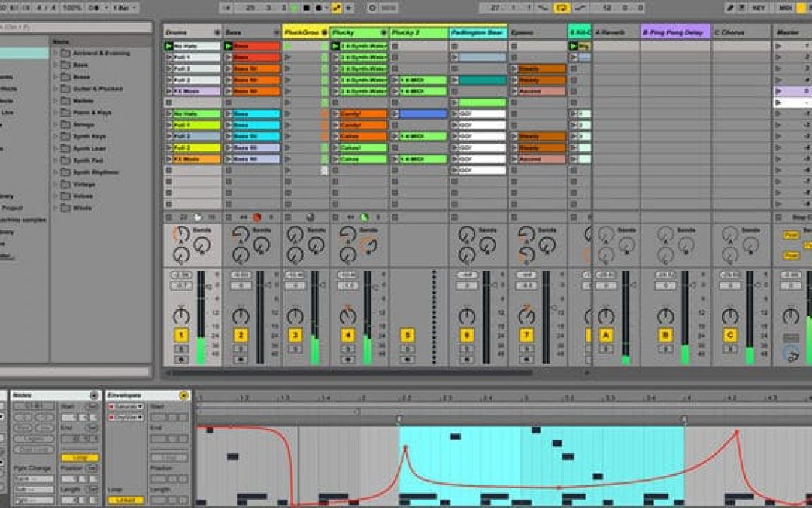Click Master cue headphone icon
812x508 pixels.
coord(790,354)
